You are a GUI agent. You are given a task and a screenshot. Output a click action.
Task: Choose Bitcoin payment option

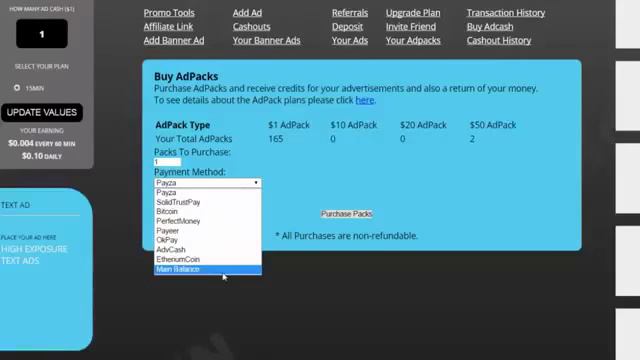[x=208, y=212]
